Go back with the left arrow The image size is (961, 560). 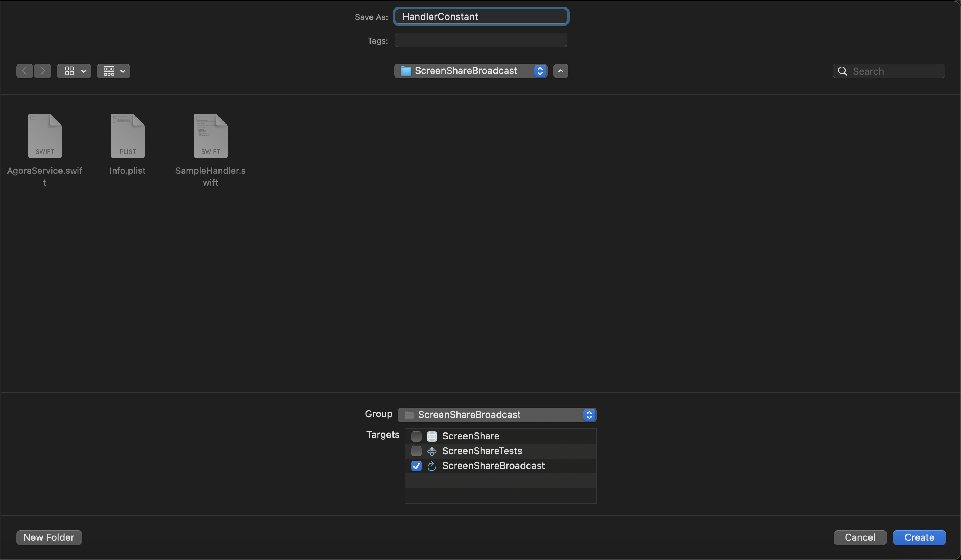point(24,71)
